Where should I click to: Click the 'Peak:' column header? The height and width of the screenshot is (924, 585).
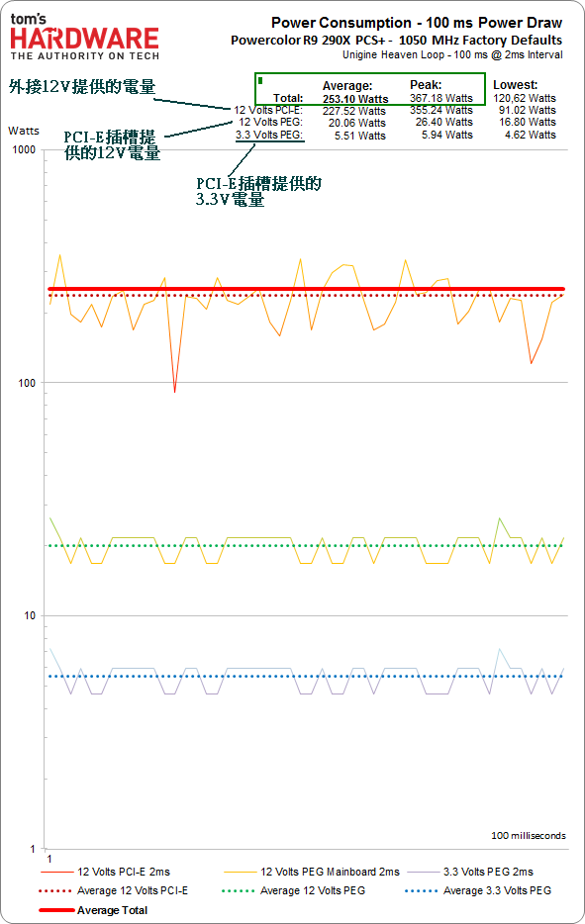tap(426, 85)
